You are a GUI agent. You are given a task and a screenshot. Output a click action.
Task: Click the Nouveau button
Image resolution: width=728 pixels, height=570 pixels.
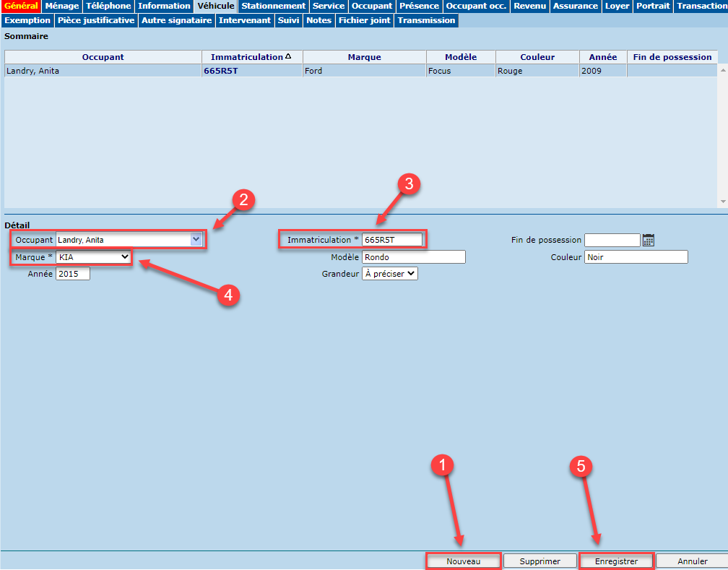point(463,561)
